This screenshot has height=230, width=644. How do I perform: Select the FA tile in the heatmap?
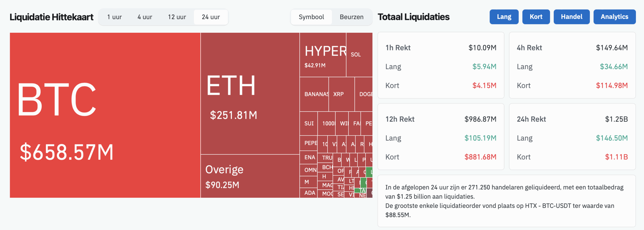[x=355, y=124]
